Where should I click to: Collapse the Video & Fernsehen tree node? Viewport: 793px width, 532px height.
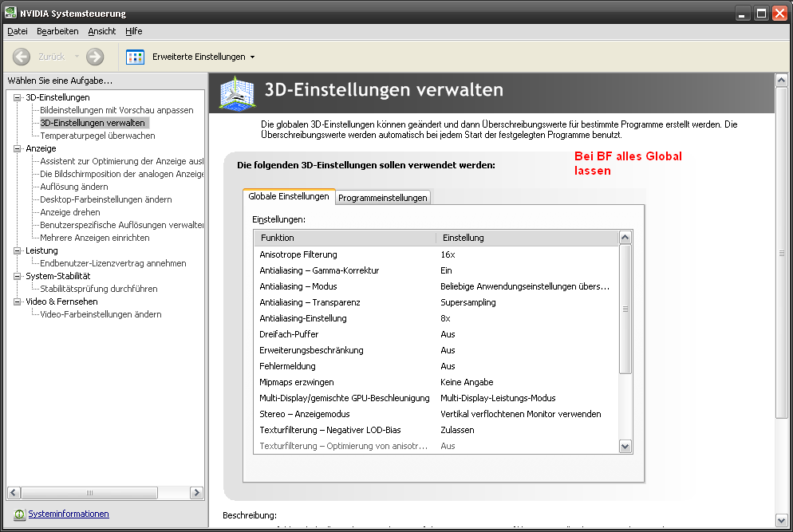click(18, 302)
